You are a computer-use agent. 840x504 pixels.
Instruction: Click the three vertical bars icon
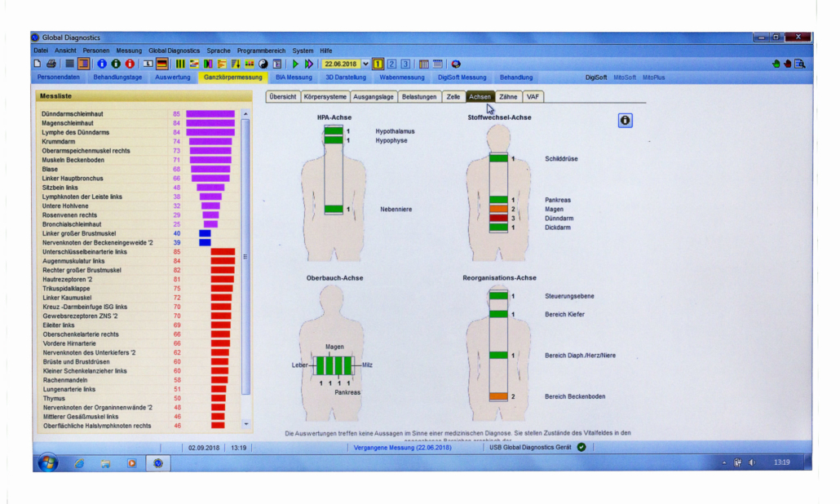[180, 64]
